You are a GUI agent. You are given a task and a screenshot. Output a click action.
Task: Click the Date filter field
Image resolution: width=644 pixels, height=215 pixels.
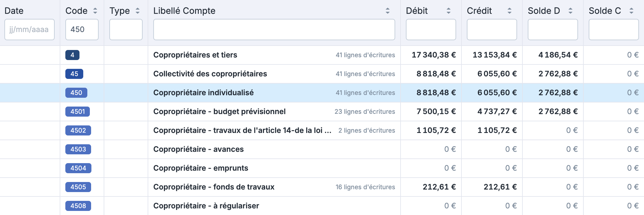[30, 30]
